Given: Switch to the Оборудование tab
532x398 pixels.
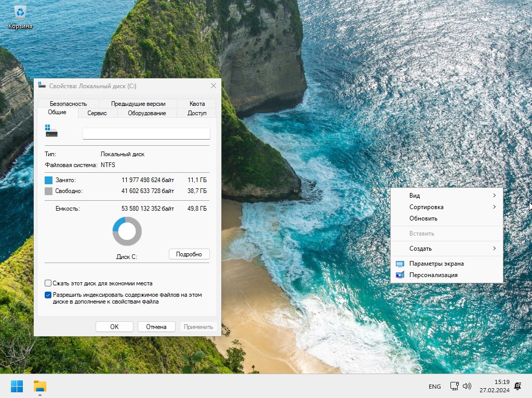Looking at the screenshot, I should coord(147,113).
